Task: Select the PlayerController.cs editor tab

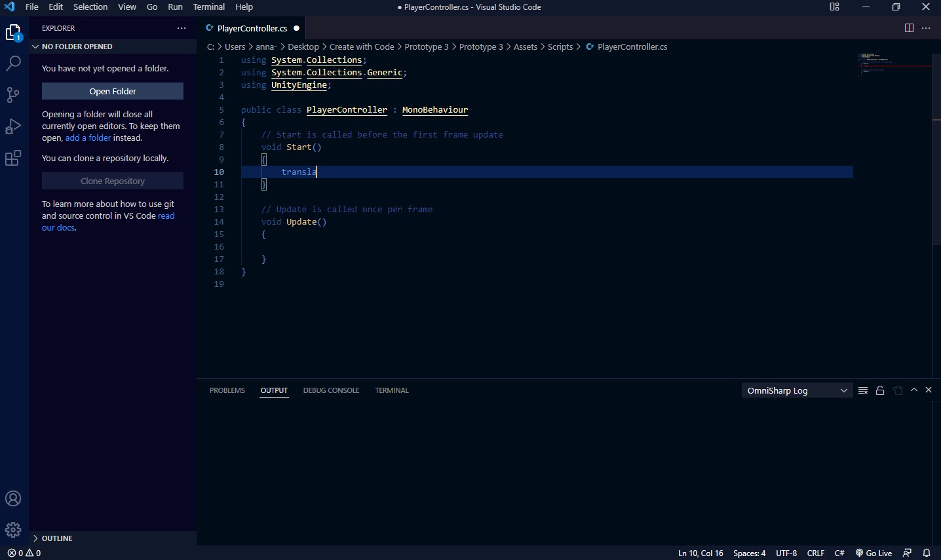Action: 252,28
